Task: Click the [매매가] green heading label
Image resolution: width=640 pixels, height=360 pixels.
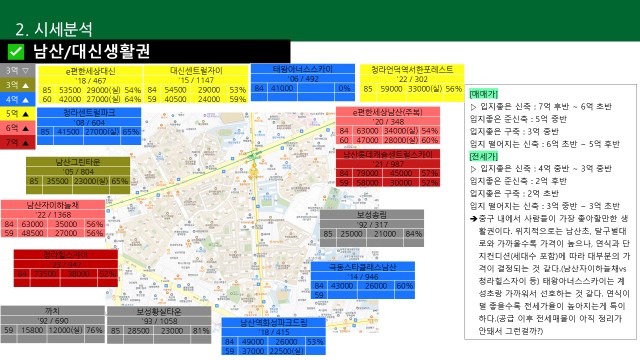Action: [484, 94]
